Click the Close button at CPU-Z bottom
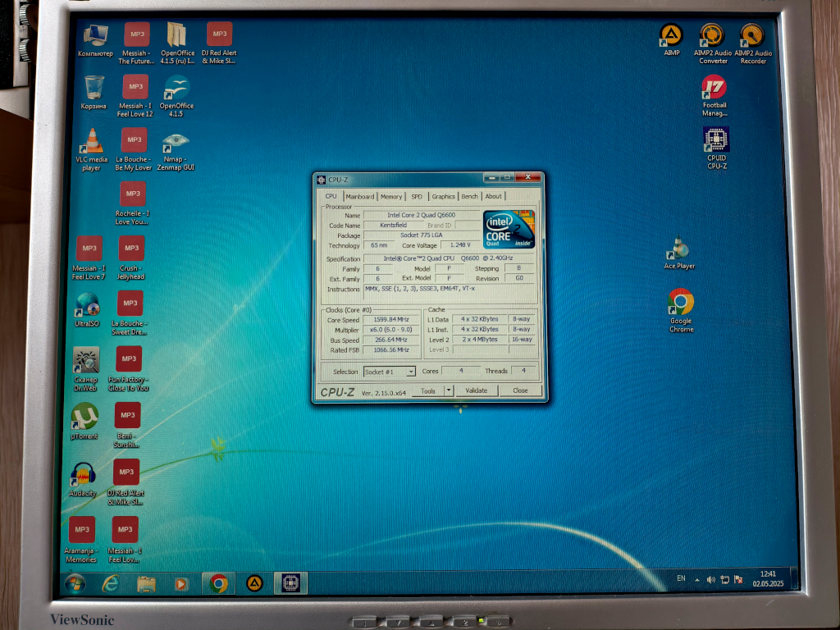Image resolution: width=840 pixels, height=630 pixels. pos(520,390)
